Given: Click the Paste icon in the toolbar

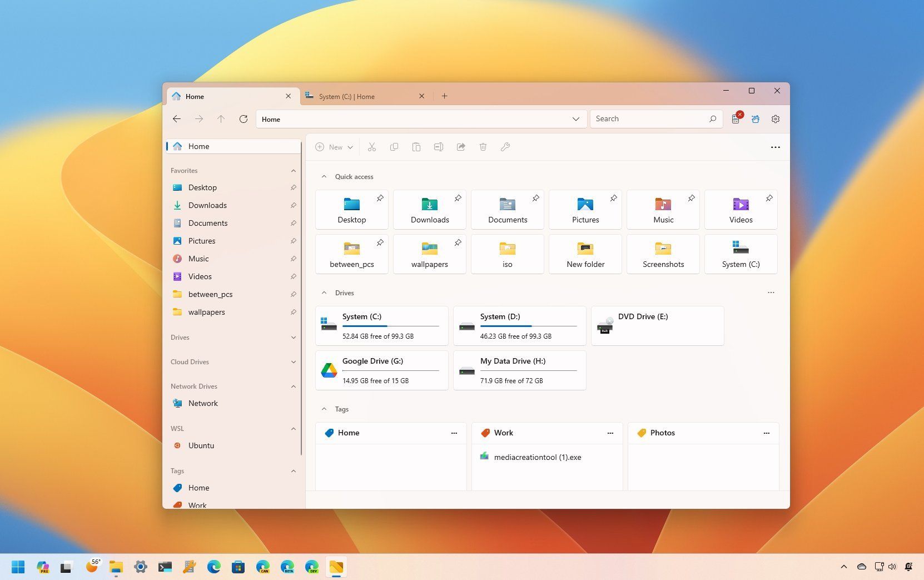Looking at the screenshot, I should click(x=416, y=147).
